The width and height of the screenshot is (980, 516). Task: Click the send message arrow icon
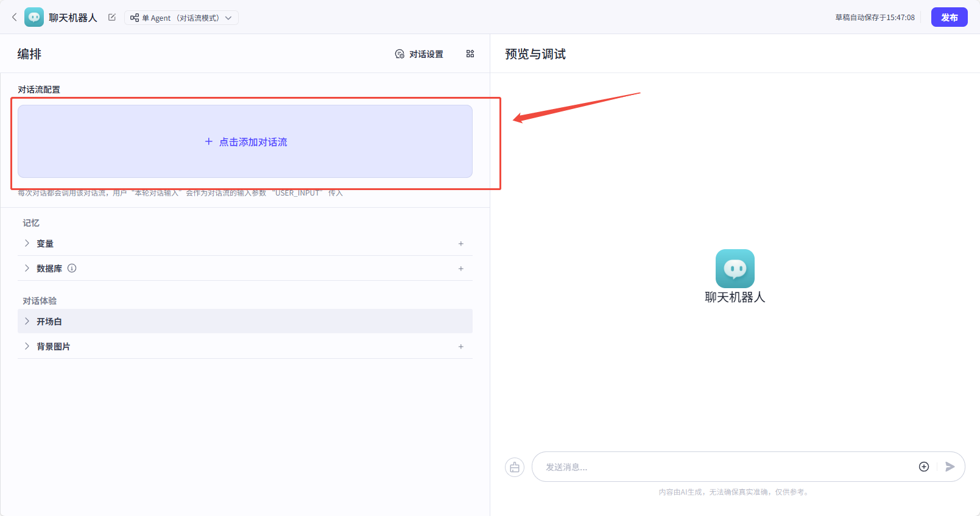[950, 467]
